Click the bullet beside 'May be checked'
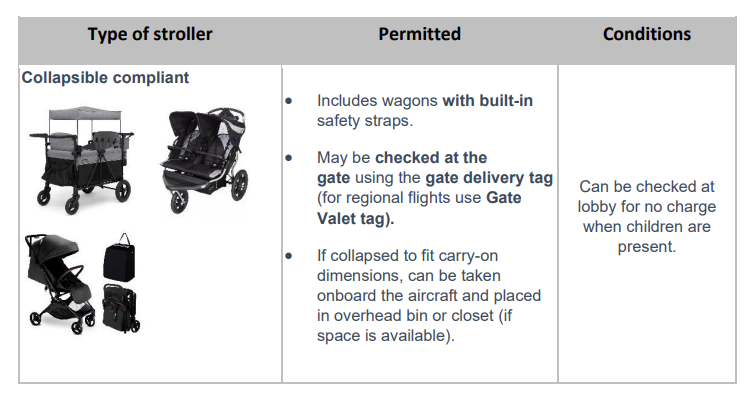 289,158
